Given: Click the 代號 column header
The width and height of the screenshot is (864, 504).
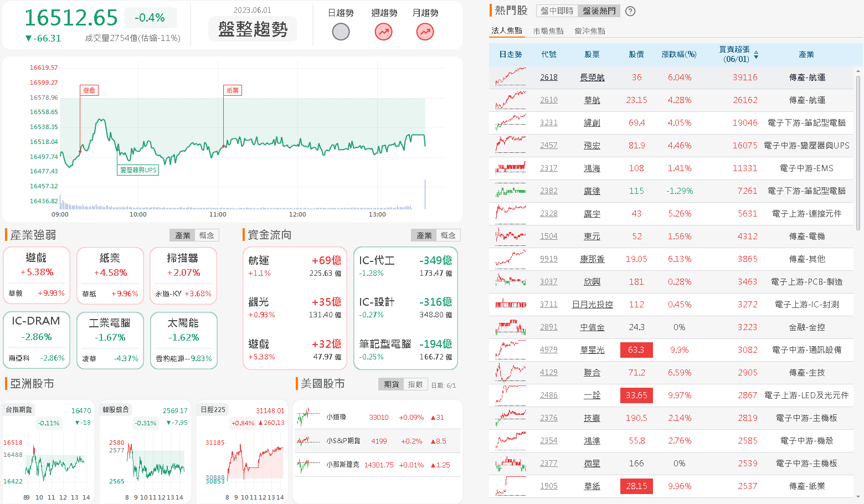Looking at the screenshot, I should pos(549,54).
